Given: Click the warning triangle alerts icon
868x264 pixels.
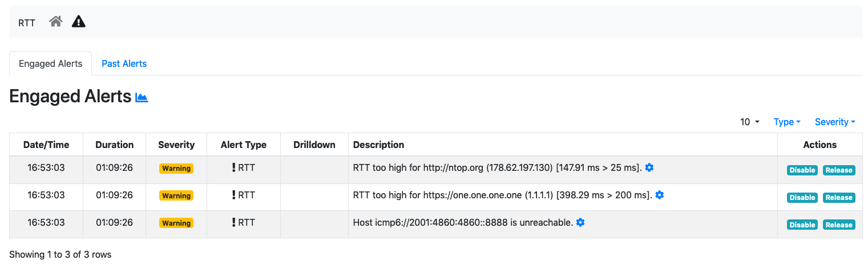Looking at the screenshot, I should point(79,22).
